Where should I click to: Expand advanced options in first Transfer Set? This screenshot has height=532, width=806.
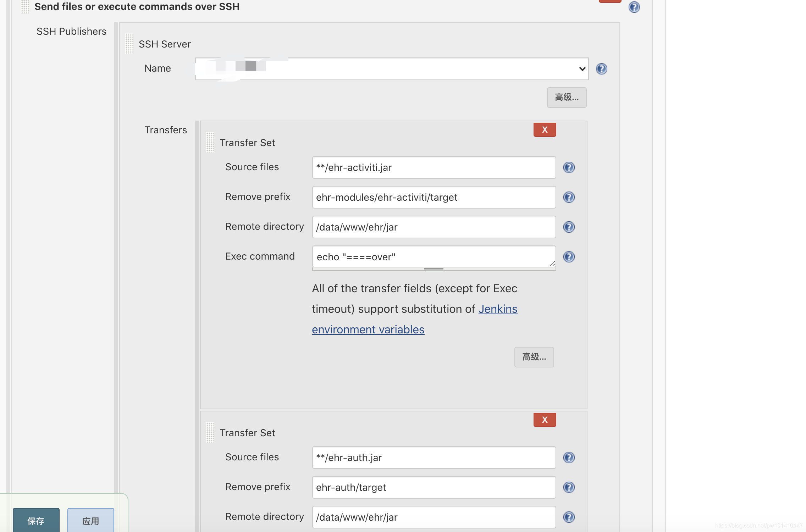[534, 357]
